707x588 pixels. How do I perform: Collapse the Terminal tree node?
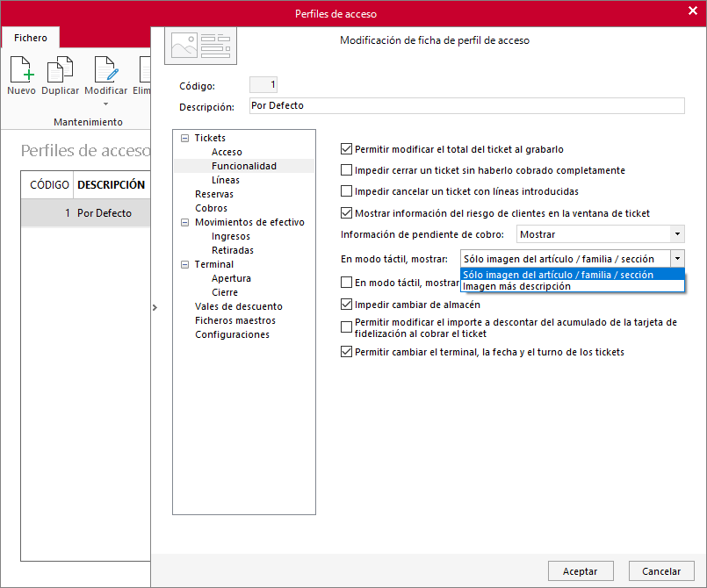coord(184,264)
